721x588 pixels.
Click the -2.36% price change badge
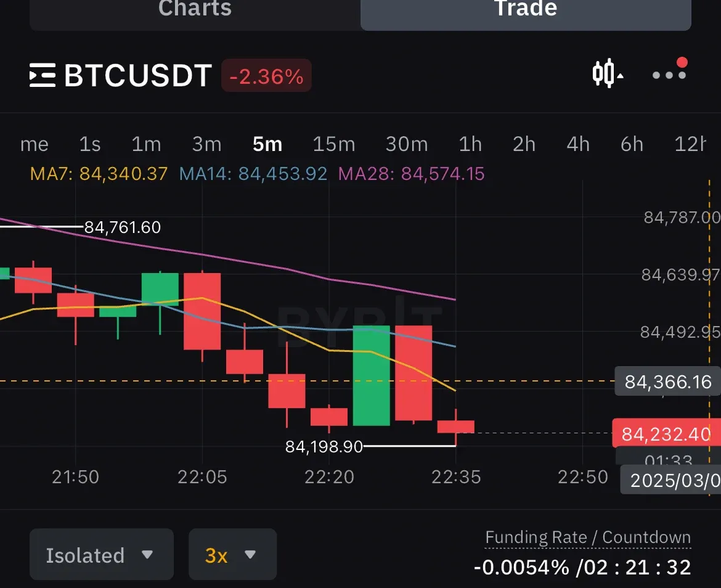[266, 76]
